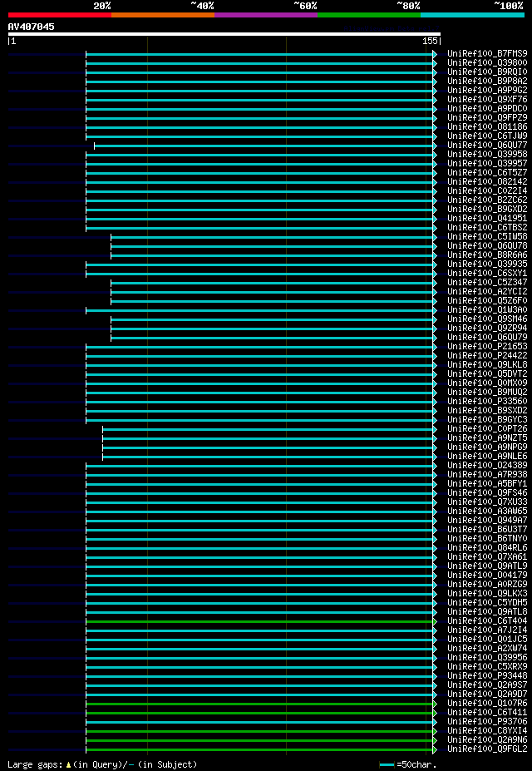
Task: Open hit UniRef100_Q39800
Action: [487, 63]
